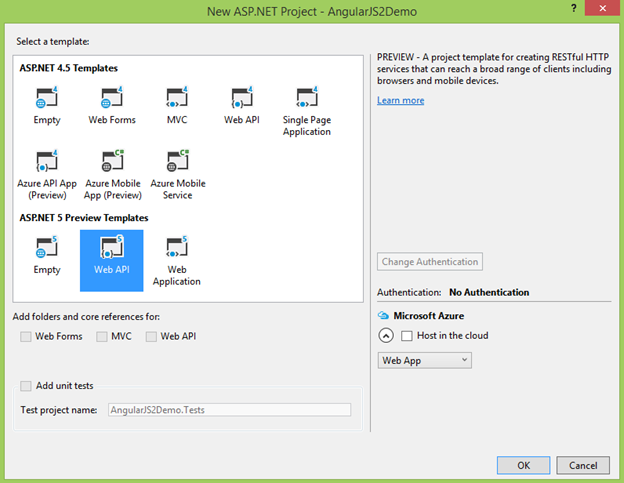Choose the ASP.NET 5 Web Application template icon
Image resolution: width=624 pixels, height=483 pixels.
pyautogui.click(x=177, y=247)
